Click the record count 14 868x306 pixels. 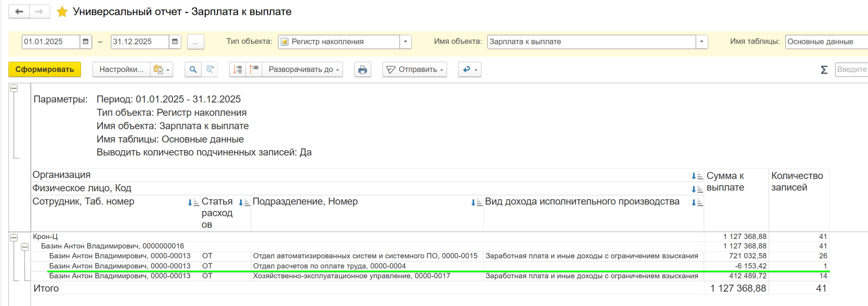pyautogui.click(x=823, y=276)
